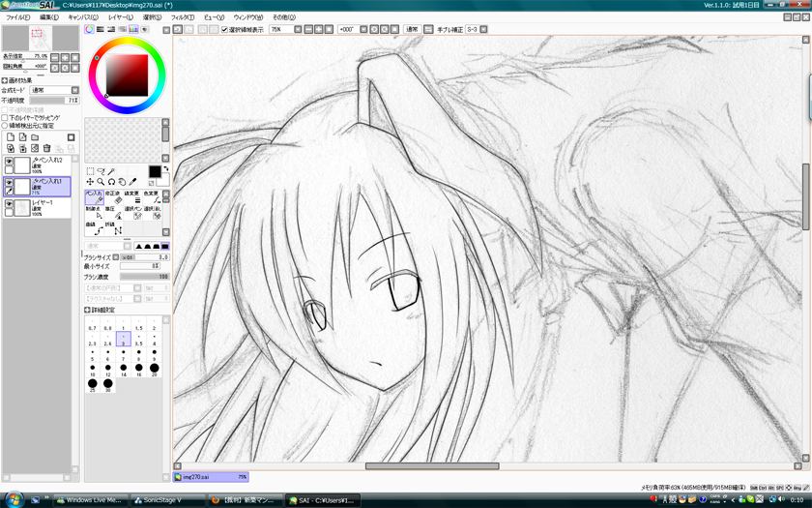
Task: Click the black foreground color swatch
Action: tap(155, 172)
